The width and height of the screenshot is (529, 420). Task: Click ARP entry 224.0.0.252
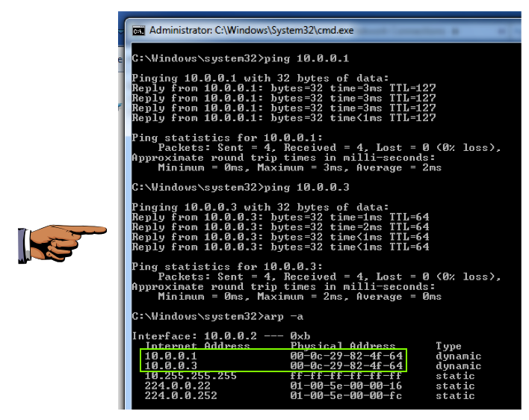181,395
